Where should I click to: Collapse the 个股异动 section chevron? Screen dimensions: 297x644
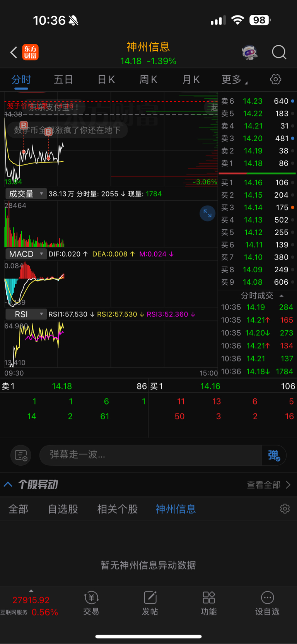(8, 484)
